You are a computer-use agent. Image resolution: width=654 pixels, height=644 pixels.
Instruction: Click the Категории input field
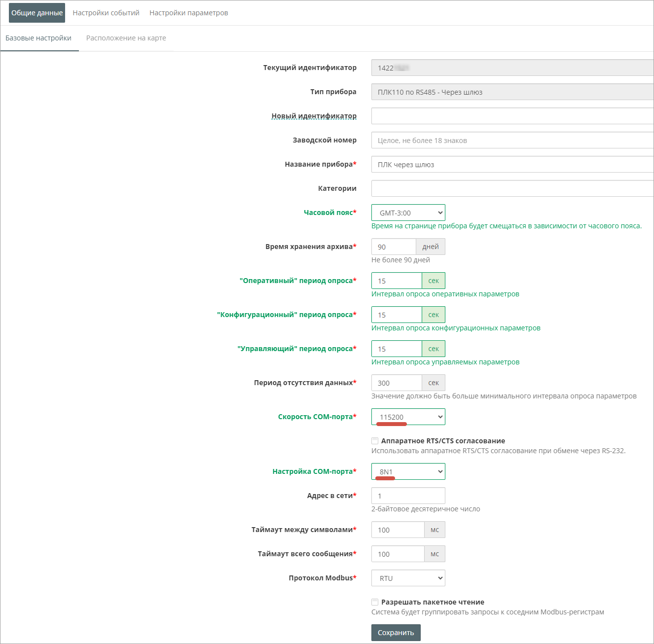tap(512, 189)
